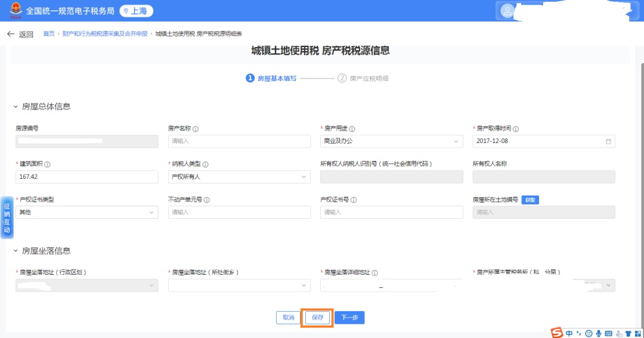Open the calendar icon in the date field
Viewport: 644px width, 338px height.
tap(608, 141)
